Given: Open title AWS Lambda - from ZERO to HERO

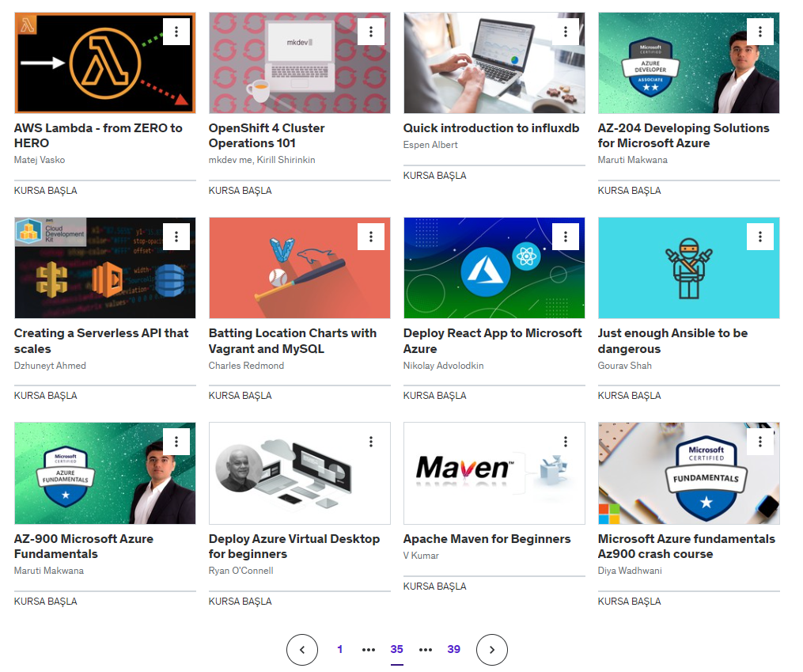Looking at the screenshot, I should [x=98, y=135].
